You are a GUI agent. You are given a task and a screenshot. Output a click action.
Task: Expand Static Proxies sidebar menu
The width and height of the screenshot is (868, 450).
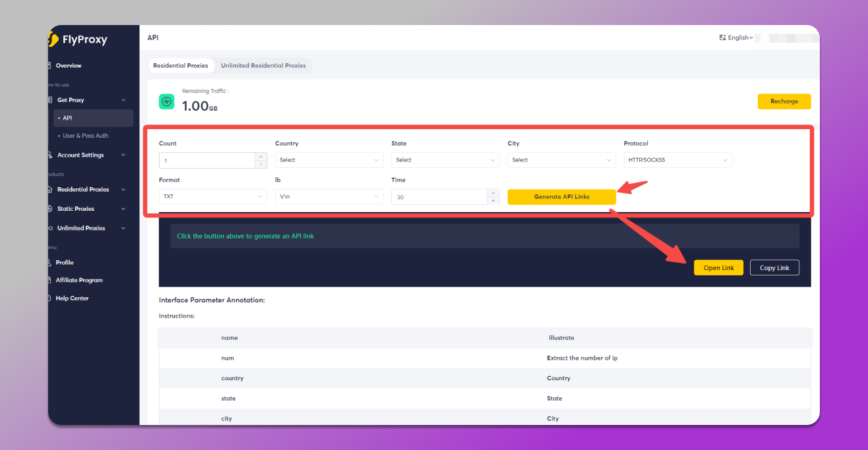(123, 209)
